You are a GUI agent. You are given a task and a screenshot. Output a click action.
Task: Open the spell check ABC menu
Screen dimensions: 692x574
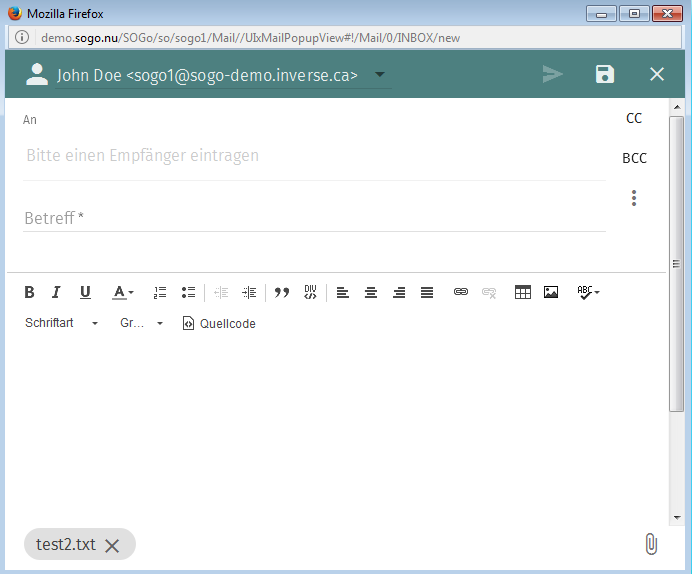588,292
